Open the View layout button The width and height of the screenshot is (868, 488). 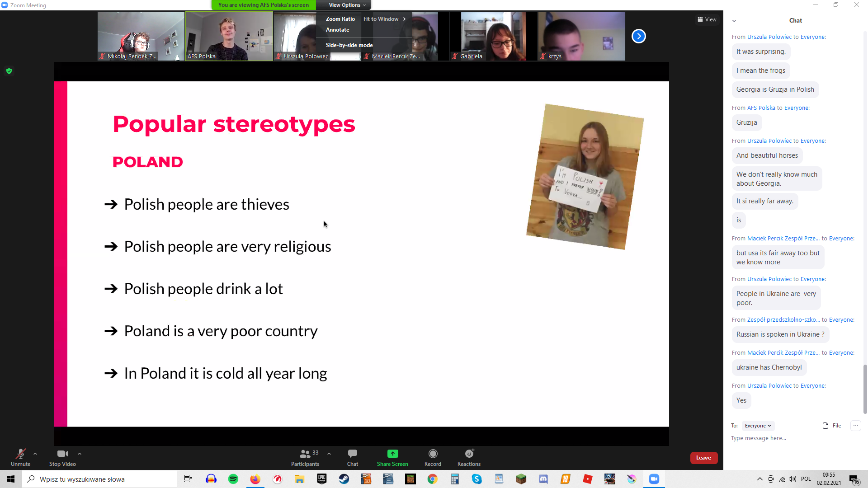coord(707,19)
